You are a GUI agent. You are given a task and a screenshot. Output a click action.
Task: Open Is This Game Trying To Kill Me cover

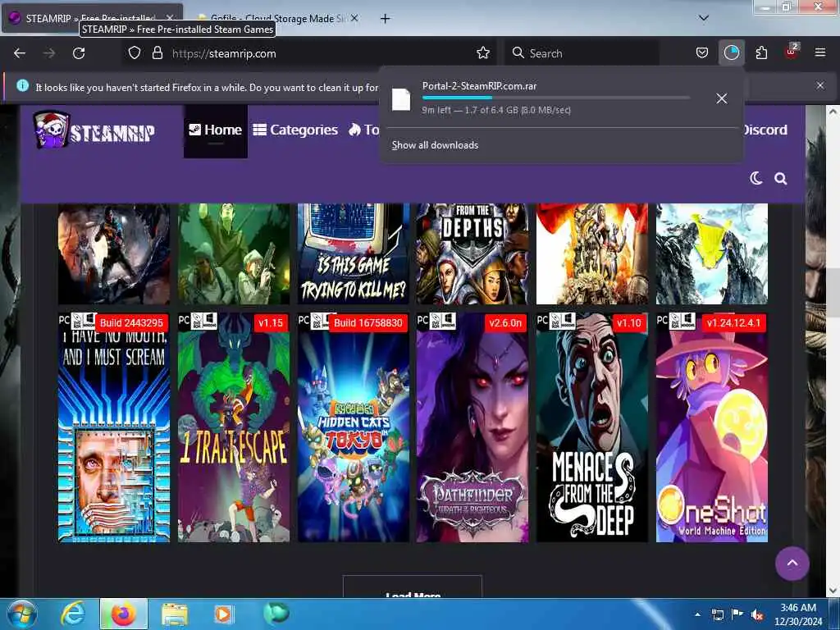[354, 254]
